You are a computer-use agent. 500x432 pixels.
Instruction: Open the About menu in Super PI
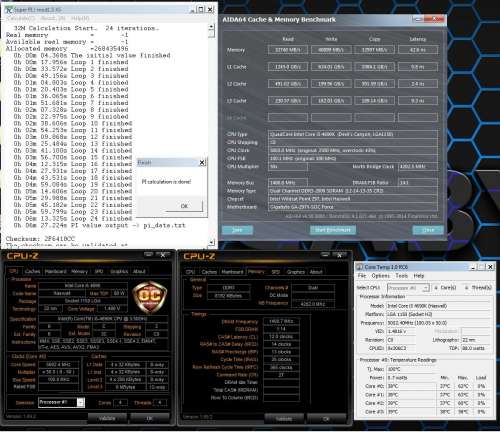click(53, 18)
